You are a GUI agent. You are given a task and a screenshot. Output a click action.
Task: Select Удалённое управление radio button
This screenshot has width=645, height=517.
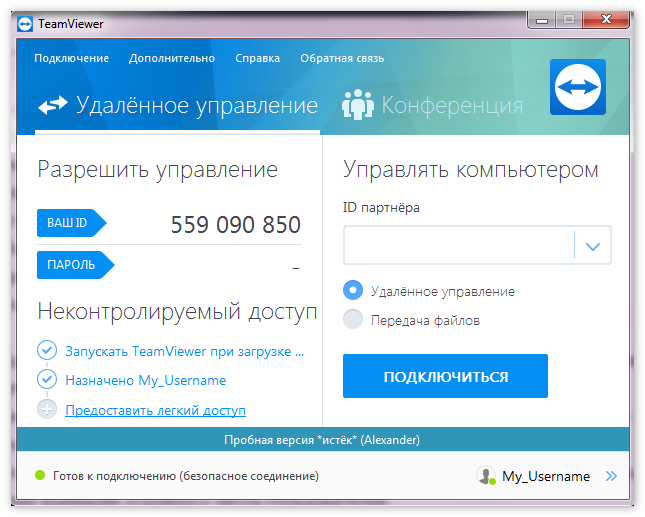tap(353, 290)
